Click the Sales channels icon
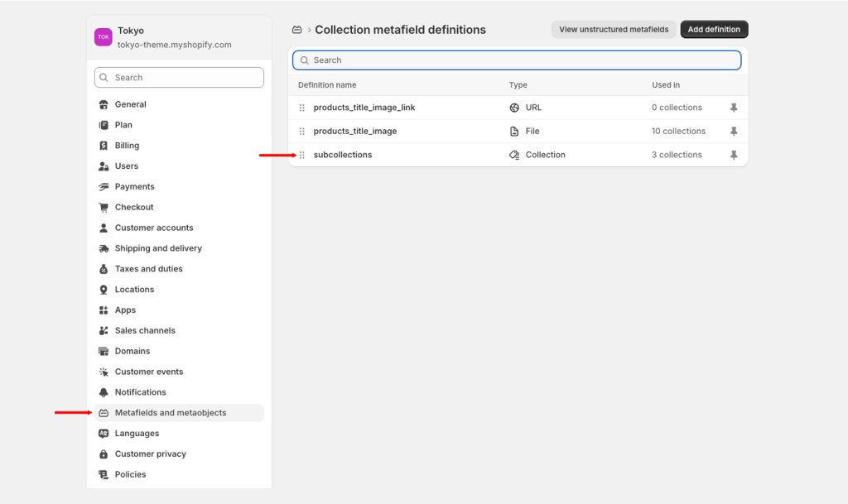This screenshot has width=848, height=504. [104, 330]
